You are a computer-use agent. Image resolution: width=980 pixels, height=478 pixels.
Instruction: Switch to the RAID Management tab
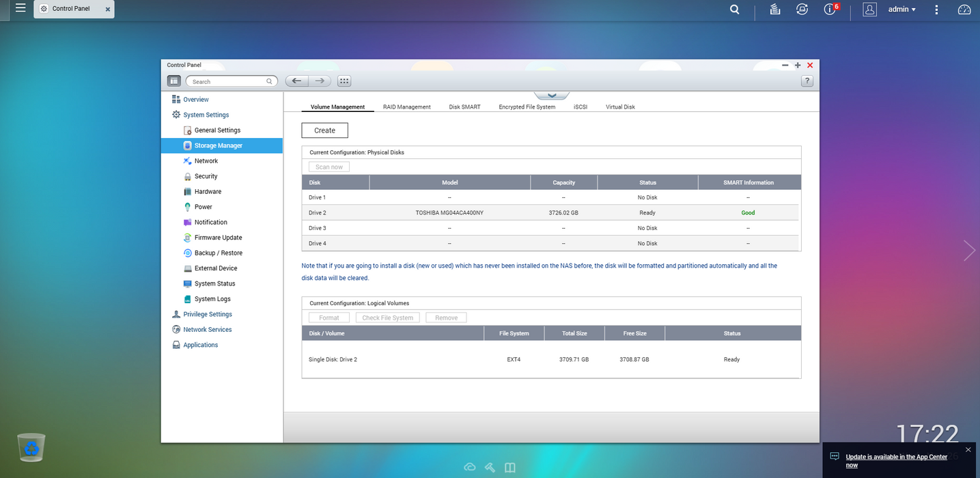[406, 107]
